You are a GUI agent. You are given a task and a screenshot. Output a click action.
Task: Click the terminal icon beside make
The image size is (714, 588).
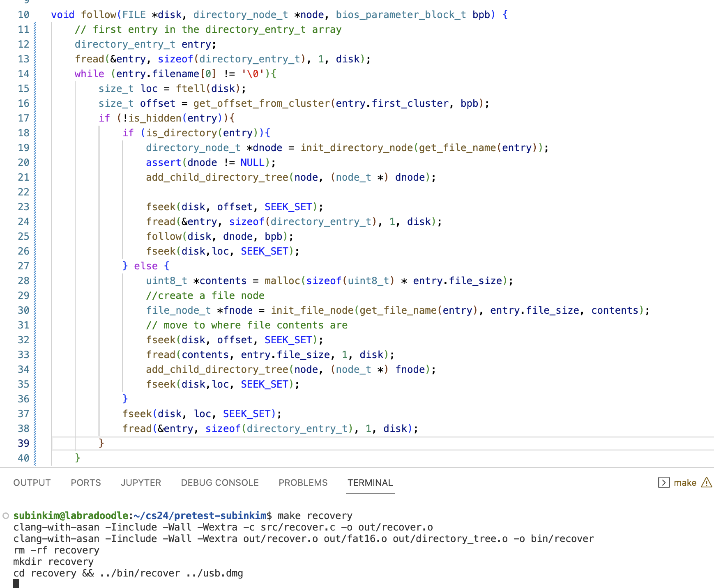point(663,482)
